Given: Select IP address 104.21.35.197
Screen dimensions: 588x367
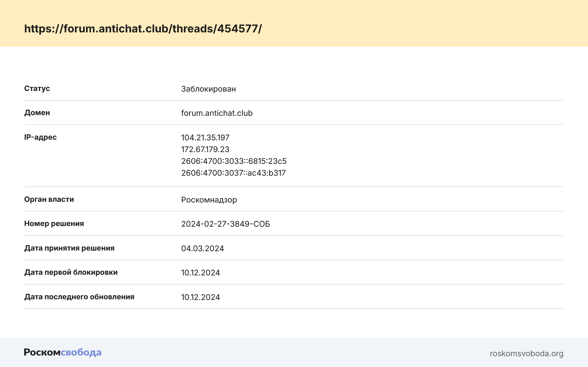Looking at the screenshot, I should coord(205,138).
